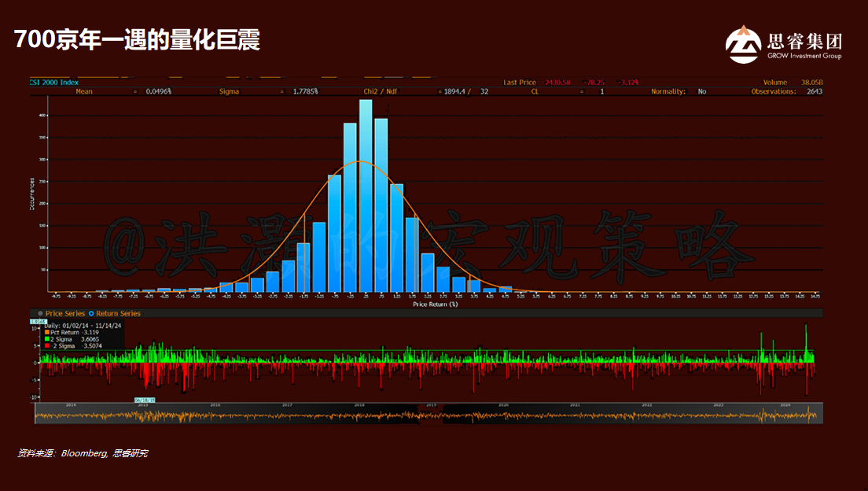Click the GROW Investment Group logo icon
This screenshot has height=491, width=868.
[x=741, y=44]
